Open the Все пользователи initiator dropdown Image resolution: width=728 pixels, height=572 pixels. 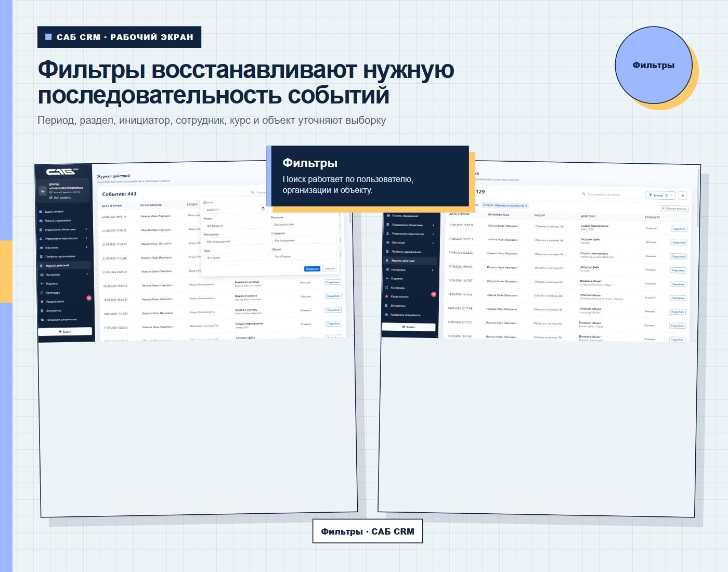(x=236, y=242)
